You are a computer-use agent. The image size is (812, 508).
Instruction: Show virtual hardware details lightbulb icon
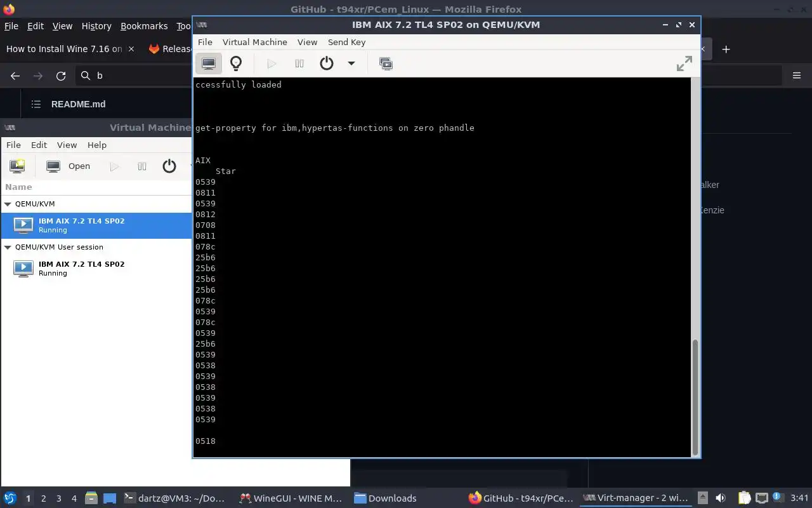click(x=236, y=63)
